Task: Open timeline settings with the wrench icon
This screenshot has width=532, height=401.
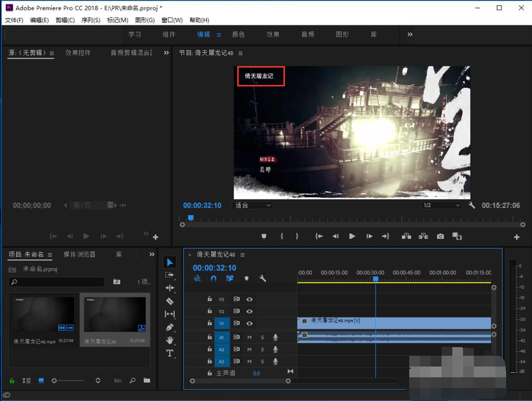Action: (x=263, y=278)
